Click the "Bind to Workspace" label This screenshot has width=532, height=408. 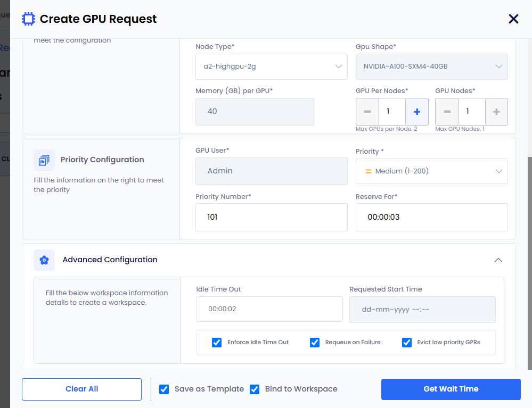coord(301,389)
